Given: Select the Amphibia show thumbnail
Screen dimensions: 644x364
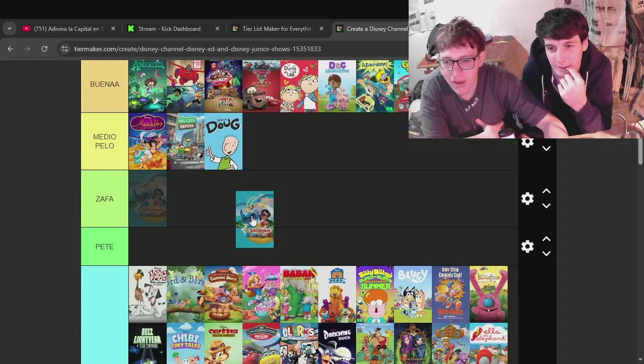Looking at the screenshot, I should coord(147,86).
